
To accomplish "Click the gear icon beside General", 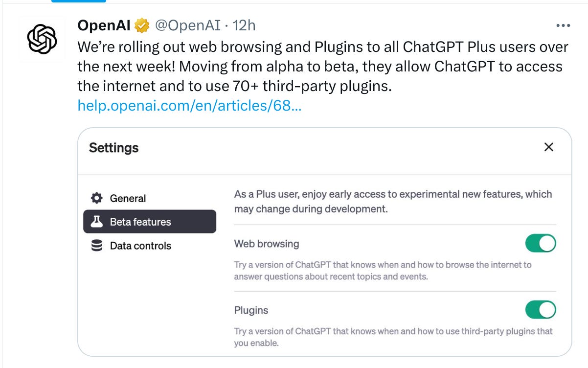I will tap(97, 198).
